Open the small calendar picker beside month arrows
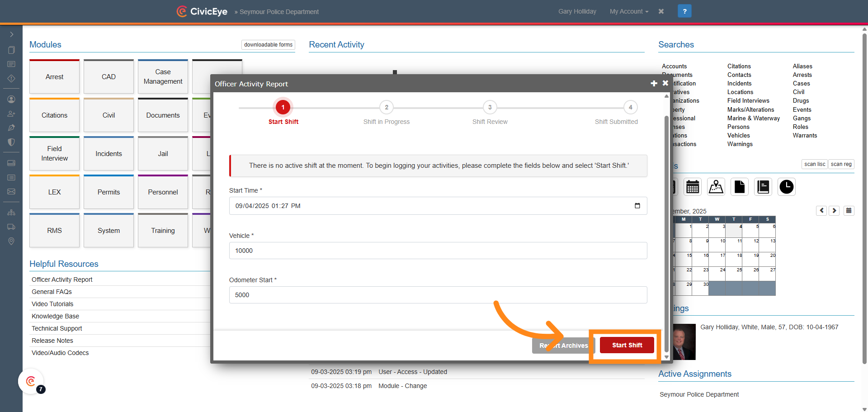 pos(849,211)
